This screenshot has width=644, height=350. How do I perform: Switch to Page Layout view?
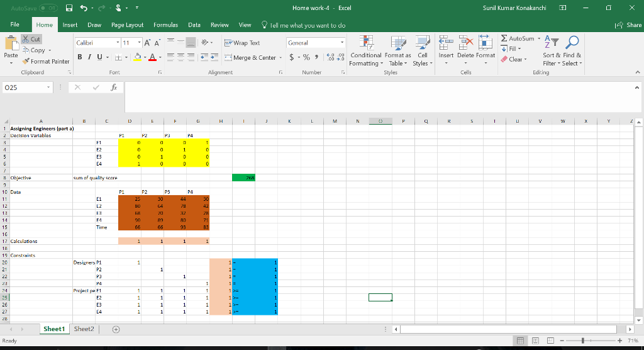[536, 341]
